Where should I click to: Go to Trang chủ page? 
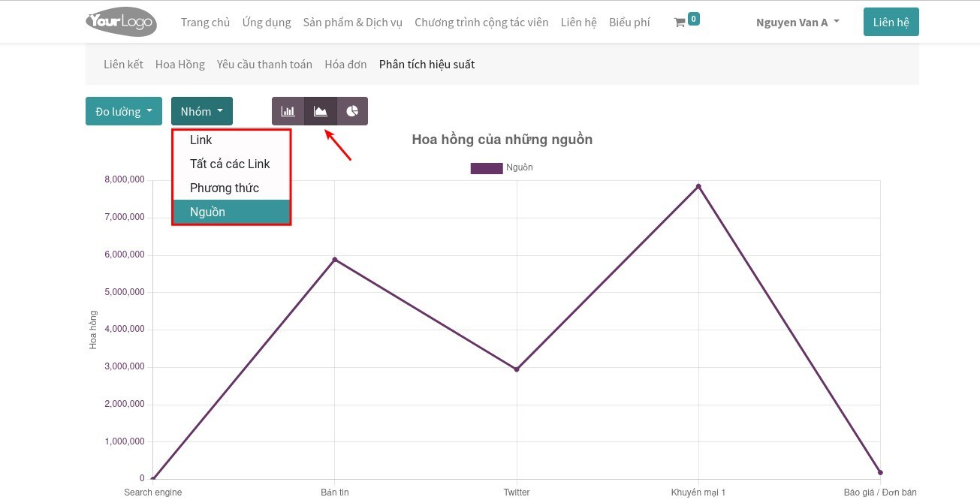pos(206,22)
